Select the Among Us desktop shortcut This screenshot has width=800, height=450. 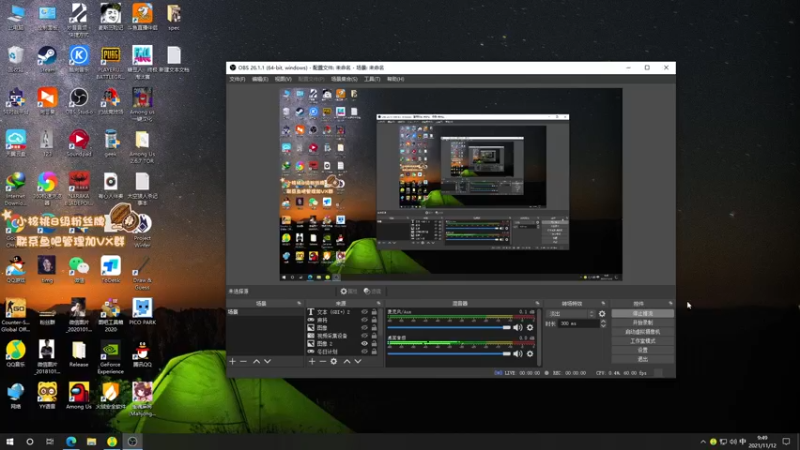tap(79, 396)
